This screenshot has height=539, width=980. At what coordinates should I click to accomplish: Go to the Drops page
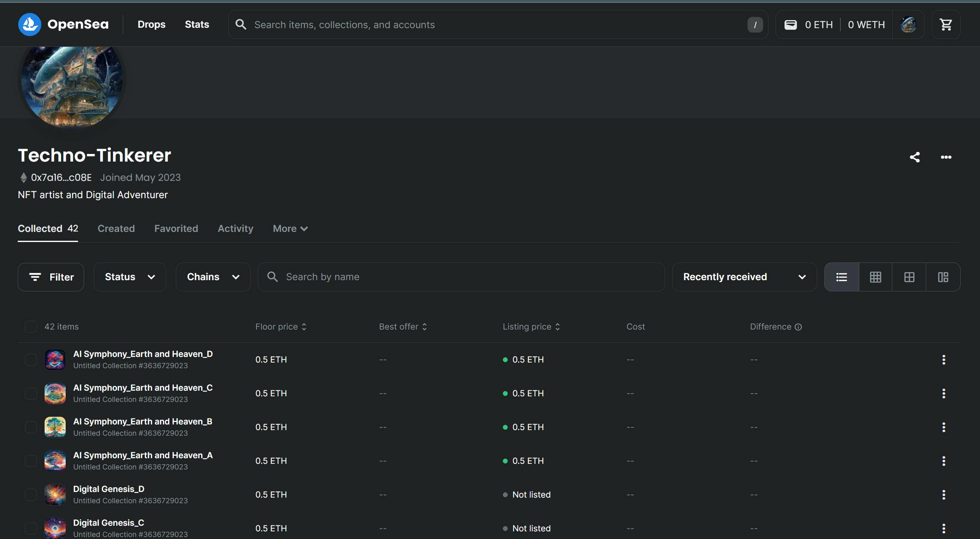[151, 25]
